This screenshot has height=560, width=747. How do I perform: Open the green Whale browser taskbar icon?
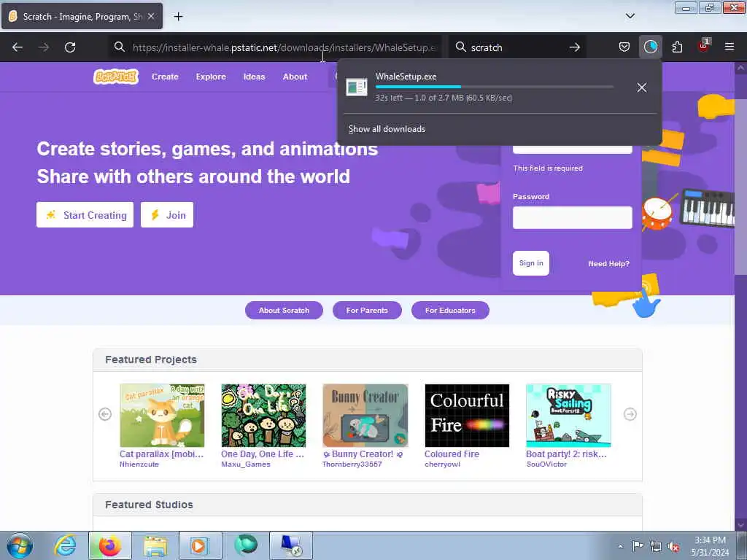coord(246,545)
